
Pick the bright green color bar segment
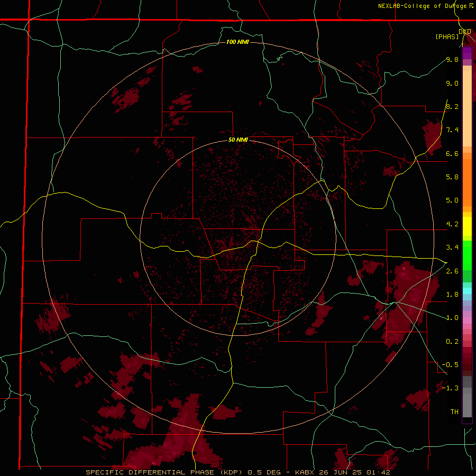467,255
